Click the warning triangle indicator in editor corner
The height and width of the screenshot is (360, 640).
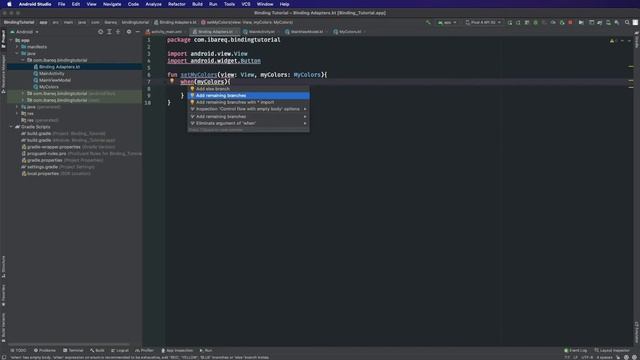(x=612, y=41)
